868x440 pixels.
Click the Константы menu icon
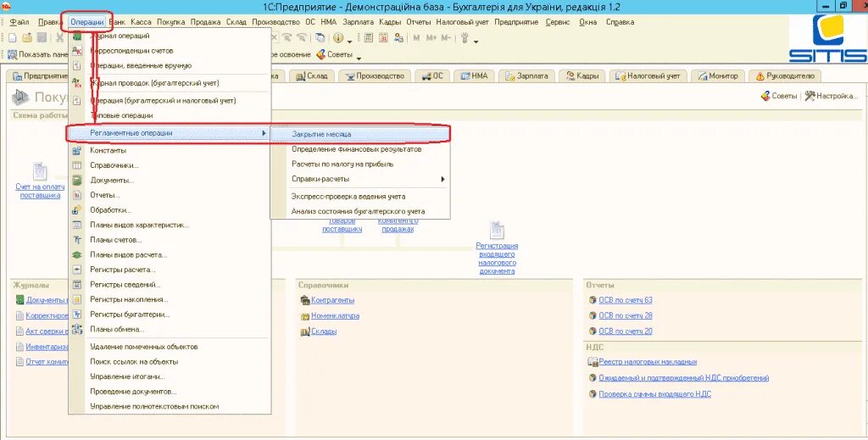(x=77, y=151)
